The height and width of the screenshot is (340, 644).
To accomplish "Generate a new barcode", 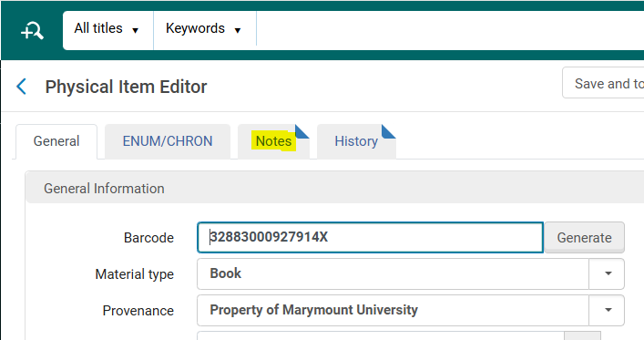I will 584,238.
